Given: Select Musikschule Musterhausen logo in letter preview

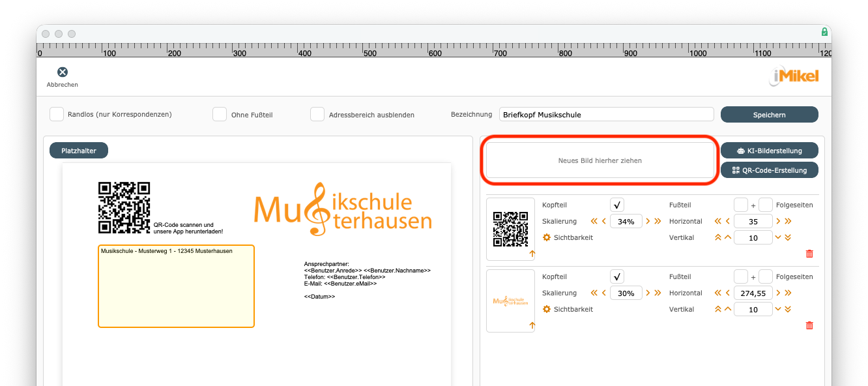Looking at the screenshot, I should tap(343, 209).
